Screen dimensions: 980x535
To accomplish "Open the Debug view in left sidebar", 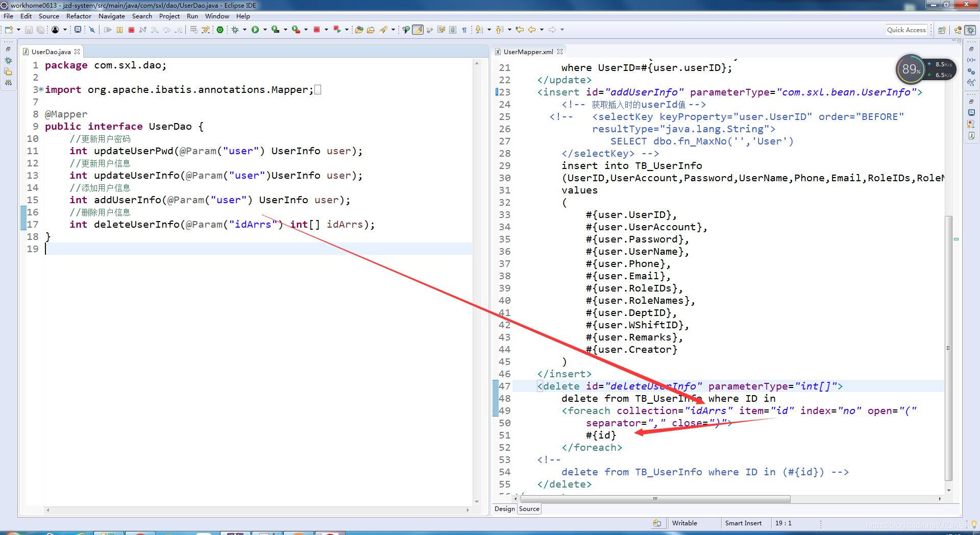I will coord(8,60).
